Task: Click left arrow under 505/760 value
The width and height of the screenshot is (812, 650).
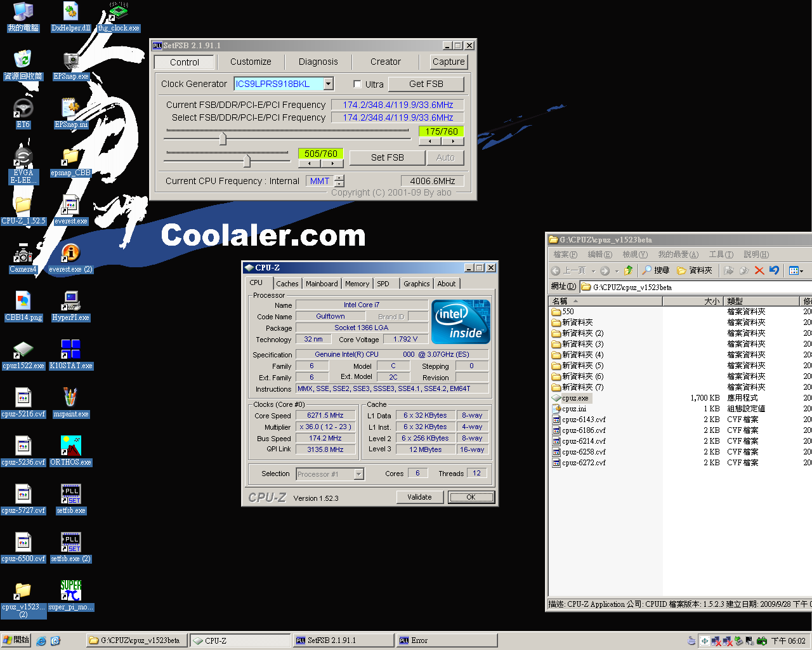Action: point(310,163)
